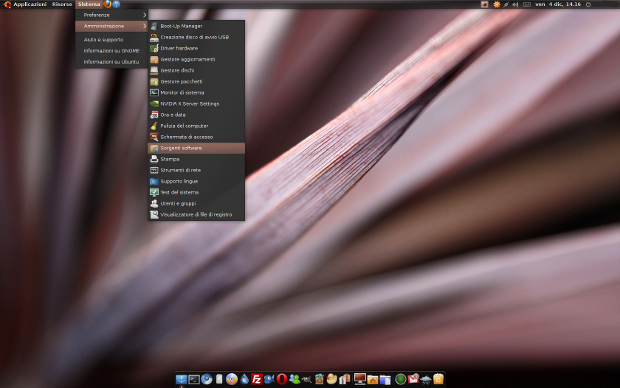Open Creazione disco di avvio USB
This screenshot has height=388, width=620.
pyautogui.click(x=197, y=37)
